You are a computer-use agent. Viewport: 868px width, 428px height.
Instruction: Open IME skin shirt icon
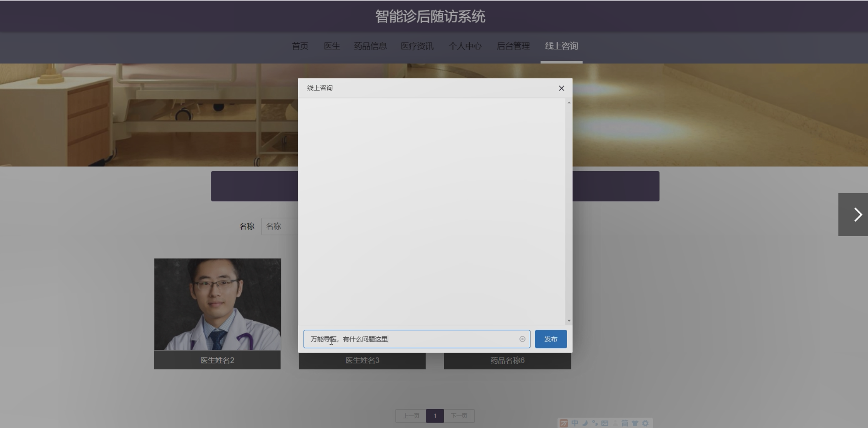(635, 423)
